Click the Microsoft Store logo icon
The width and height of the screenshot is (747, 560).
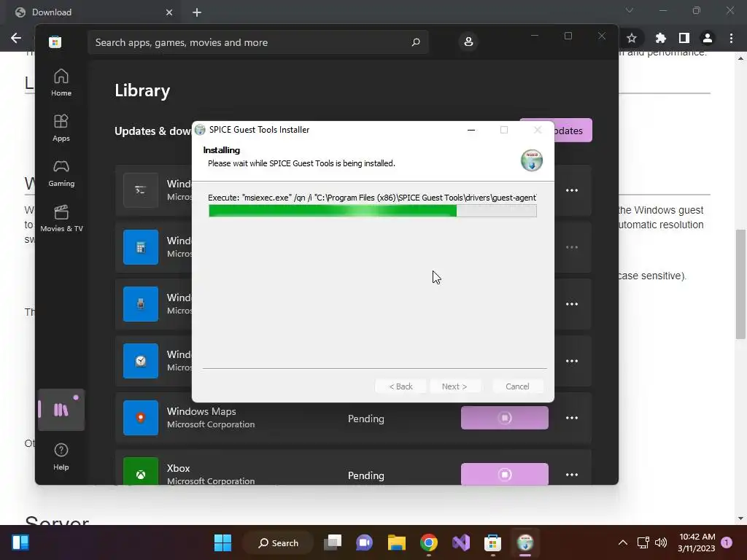[55, 42]
